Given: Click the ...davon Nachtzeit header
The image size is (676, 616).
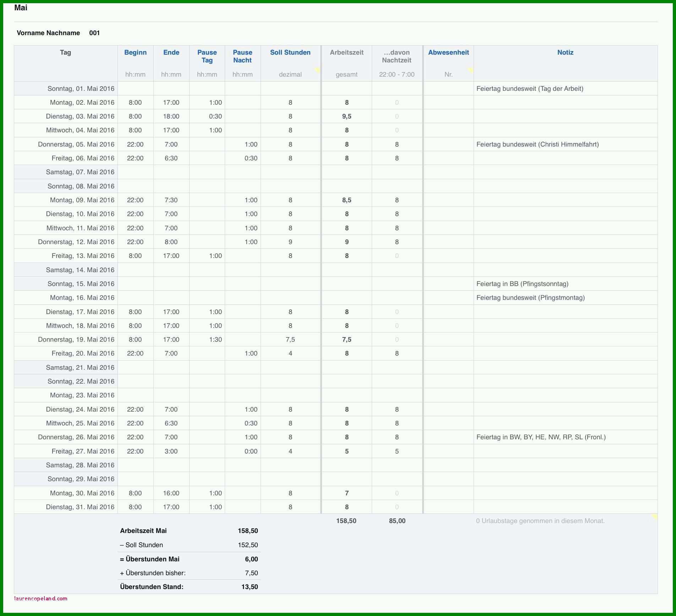Looking at the screenshot, I should tap(397, 56).
